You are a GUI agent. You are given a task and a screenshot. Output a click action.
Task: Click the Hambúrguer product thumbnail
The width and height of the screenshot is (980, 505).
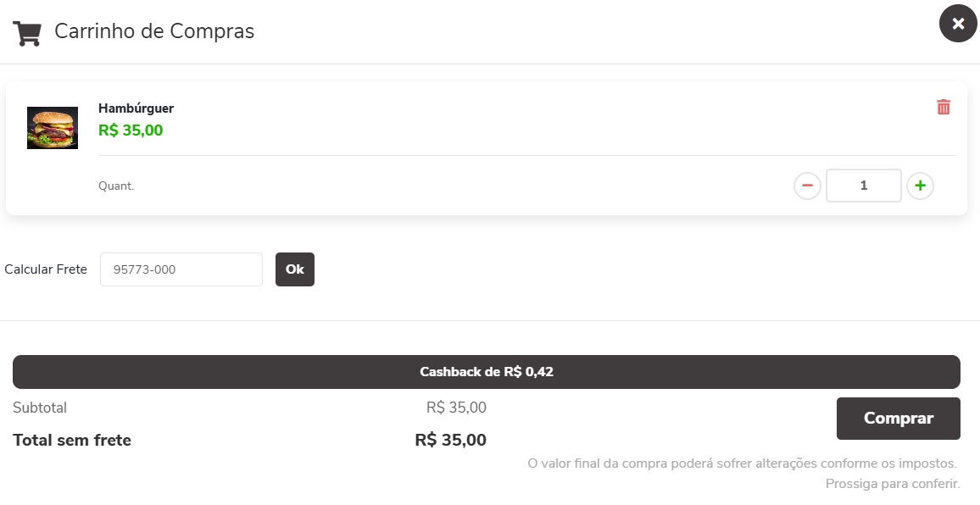click(53, 128)
